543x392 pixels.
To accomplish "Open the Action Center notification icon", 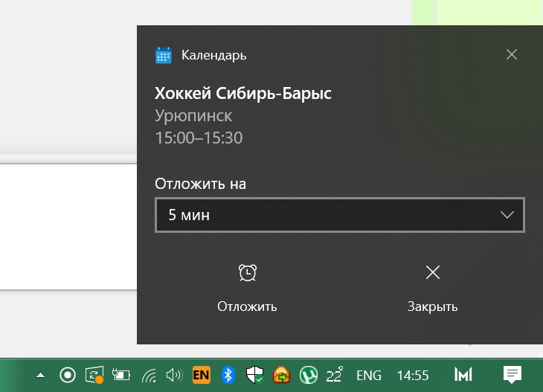I will point(513,375).
